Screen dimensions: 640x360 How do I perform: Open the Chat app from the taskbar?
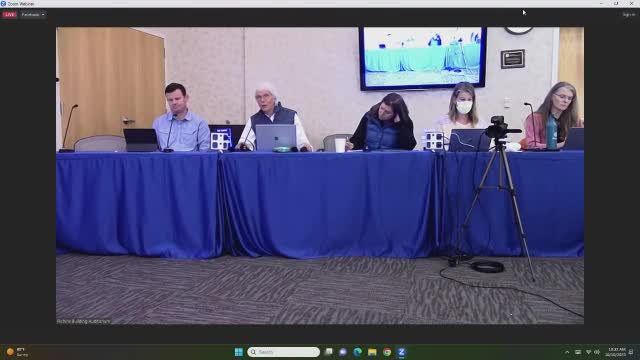coord(343,352)
